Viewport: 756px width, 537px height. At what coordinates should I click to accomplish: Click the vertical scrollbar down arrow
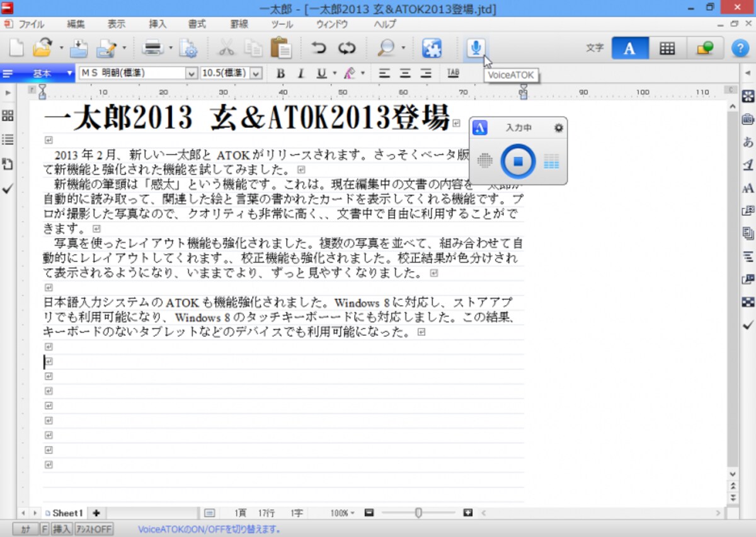tap(732, 474)
